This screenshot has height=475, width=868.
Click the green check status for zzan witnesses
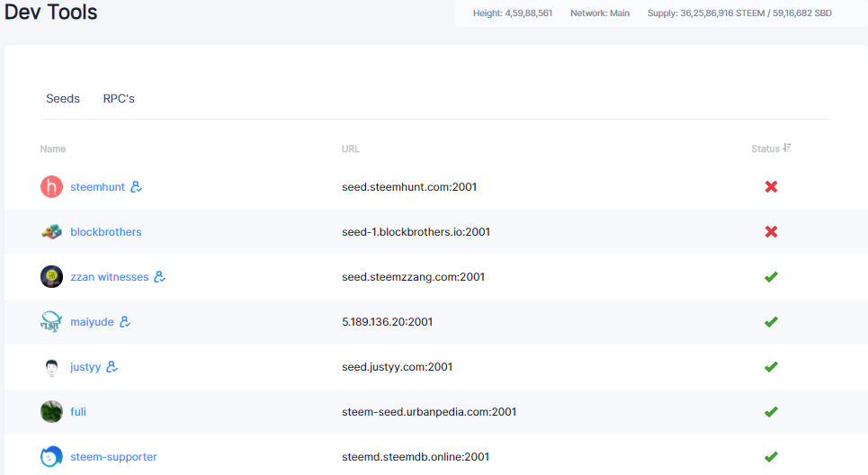[771, 277]
